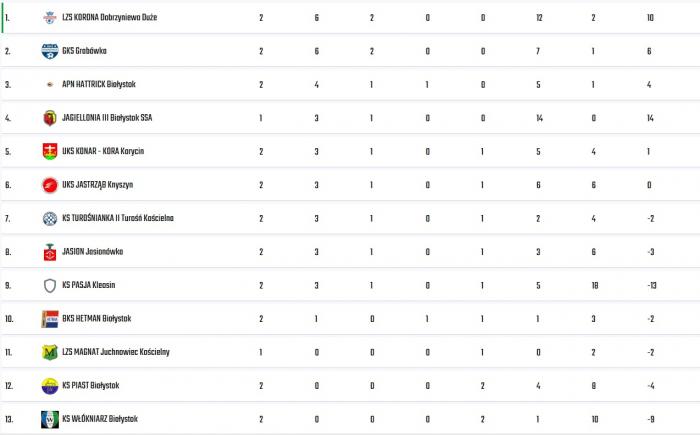
Task: Select the KS WŁÓKNIARZ Białystok team name
Action: click(100, 419)
